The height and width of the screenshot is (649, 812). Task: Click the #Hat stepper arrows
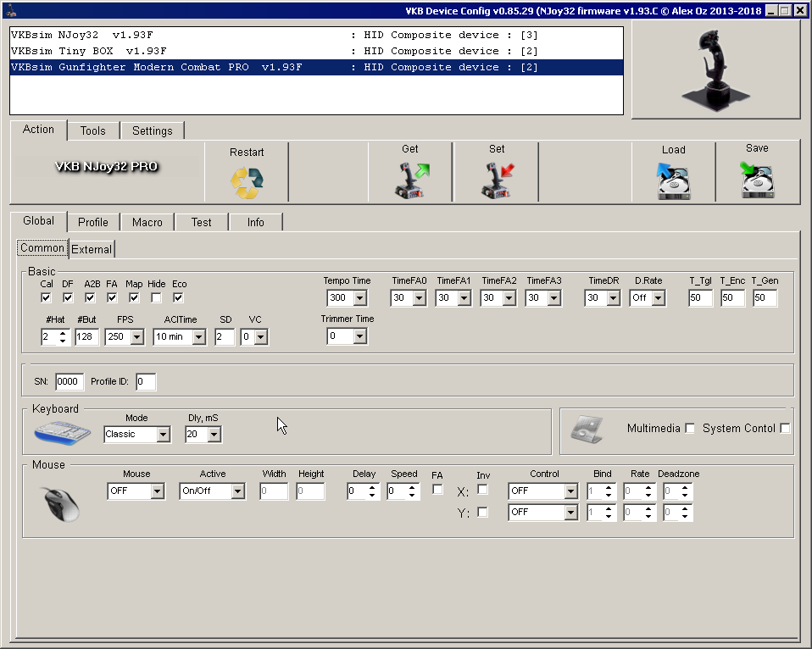point(63,337)
